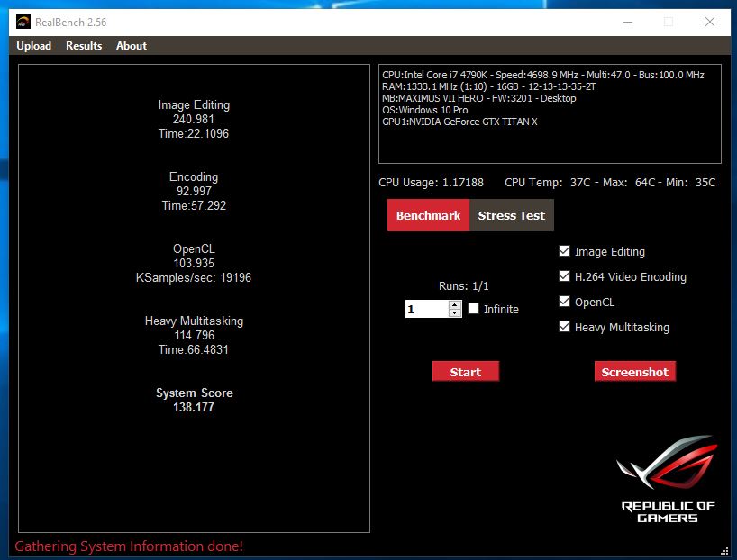
Task: Increase runs with the up stepper arrow
Action: click(x=454, y=305)
